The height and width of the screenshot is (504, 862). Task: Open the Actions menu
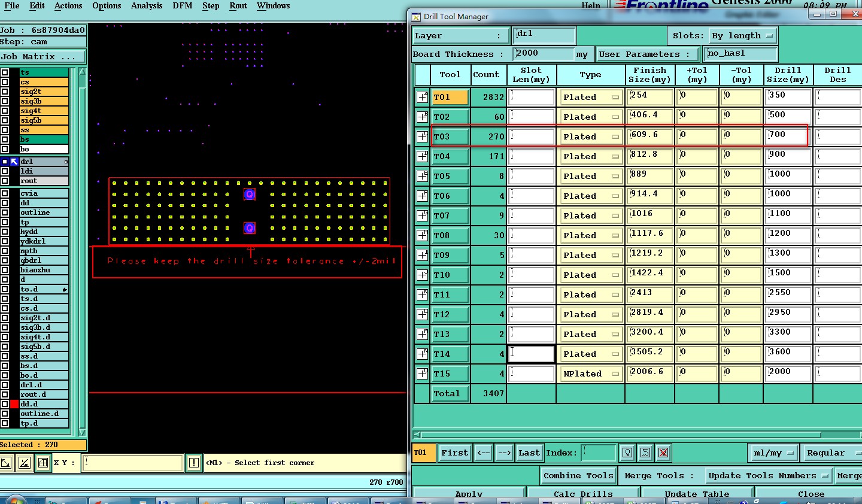(68, 6)
